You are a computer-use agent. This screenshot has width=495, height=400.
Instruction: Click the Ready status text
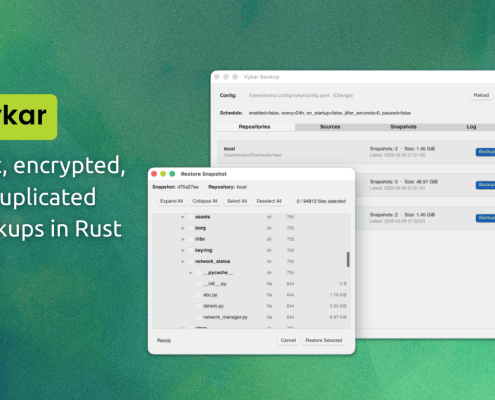[x=164, y=340]
